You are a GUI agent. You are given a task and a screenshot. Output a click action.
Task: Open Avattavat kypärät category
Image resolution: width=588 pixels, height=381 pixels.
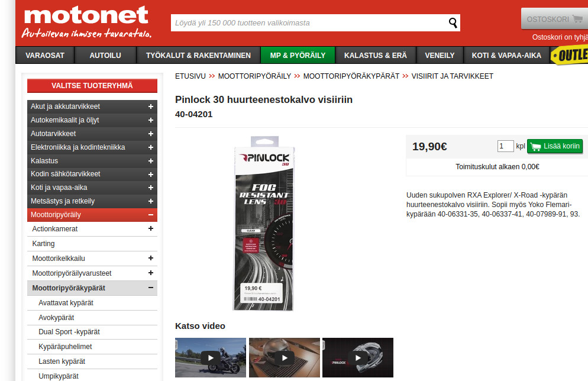(92, 303)
